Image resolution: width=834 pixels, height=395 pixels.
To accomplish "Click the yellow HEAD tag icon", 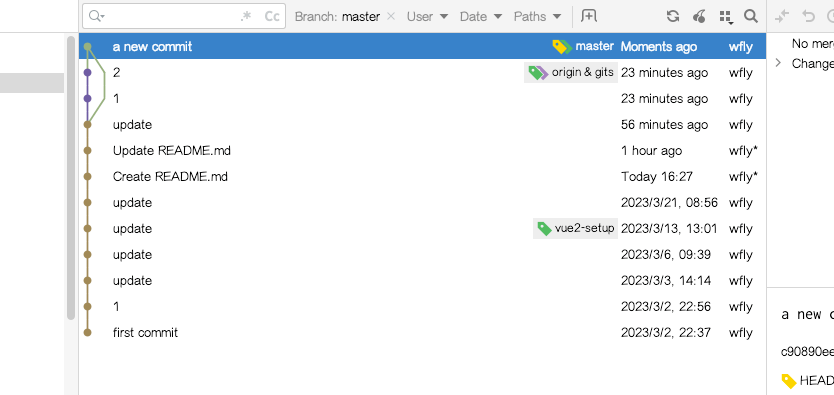I will point(789,381).
